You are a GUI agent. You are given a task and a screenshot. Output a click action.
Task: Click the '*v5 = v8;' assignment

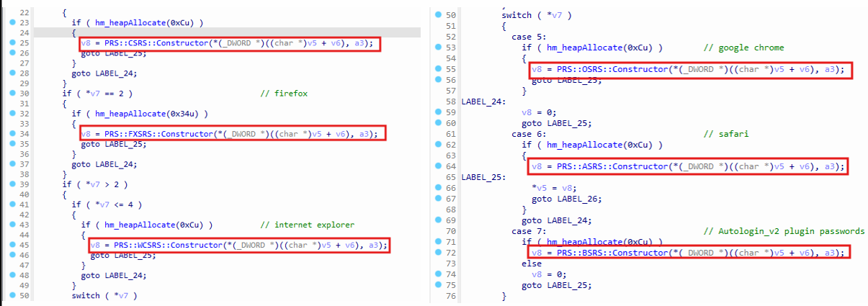click(x=552, y=188)
